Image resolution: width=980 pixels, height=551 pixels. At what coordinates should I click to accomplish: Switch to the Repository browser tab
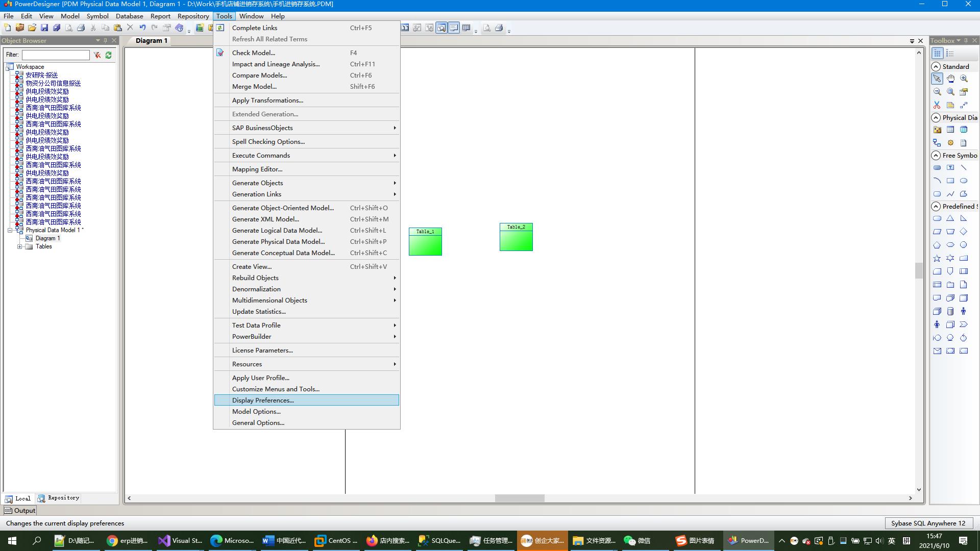tap(59, 498)
